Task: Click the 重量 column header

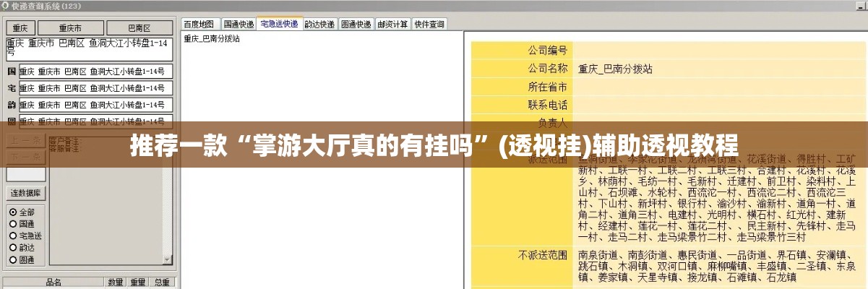Action: 138,282
